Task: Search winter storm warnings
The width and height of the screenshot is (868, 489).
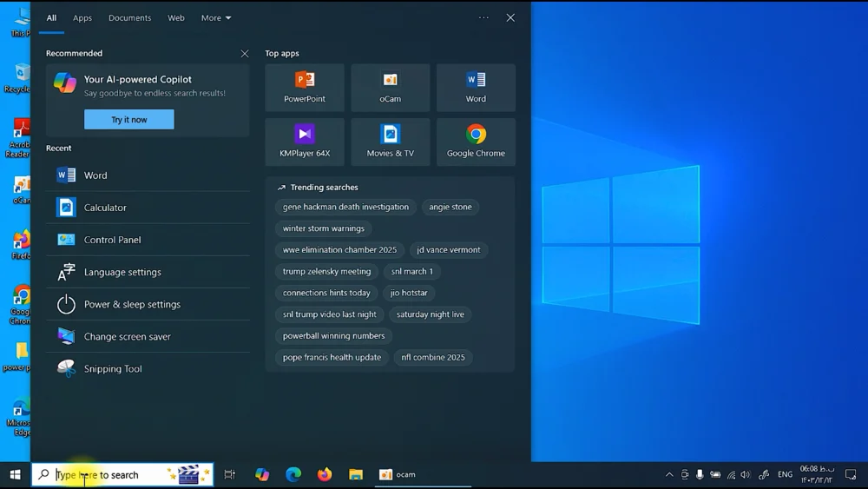Action: pos(323,228)
